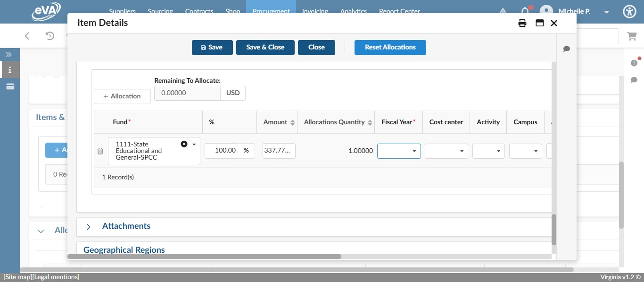Open the accessibility options icon

pos(629,12)
